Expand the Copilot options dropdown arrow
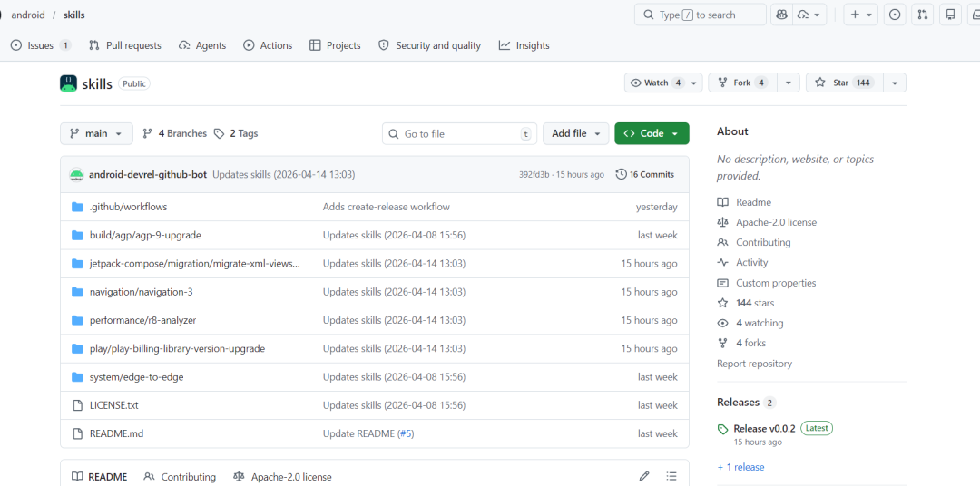Screen dimensions: 980x486 pos(810,15)
